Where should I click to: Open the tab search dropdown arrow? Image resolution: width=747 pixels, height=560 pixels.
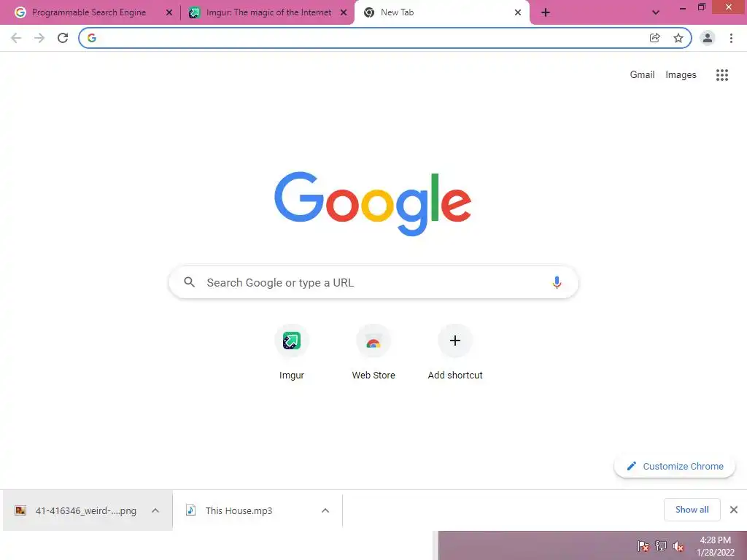coord(656,12)
